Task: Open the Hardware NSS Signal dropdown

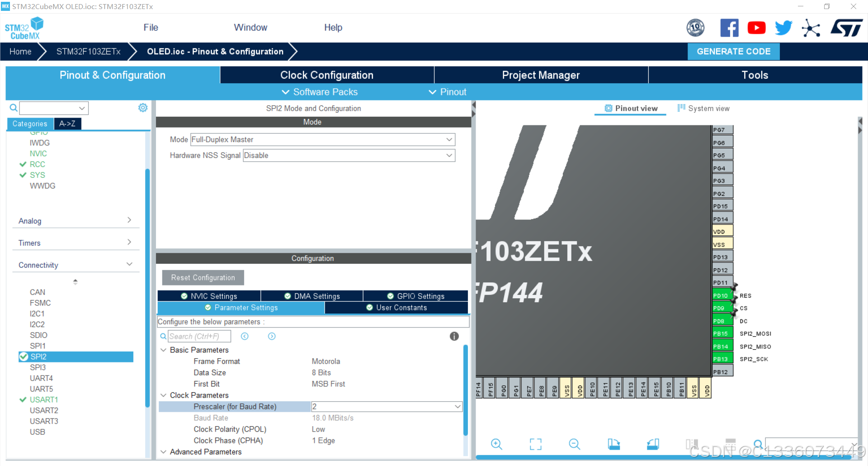Action: point(349,155)
